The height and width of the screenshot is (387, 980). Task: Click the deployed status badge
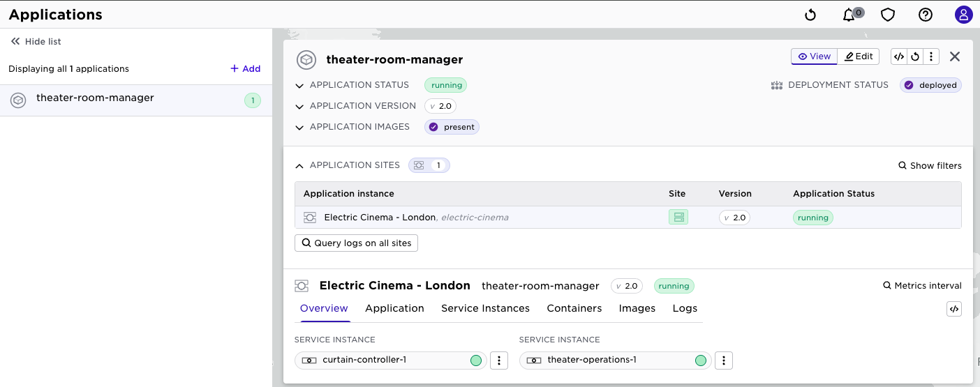930,85
